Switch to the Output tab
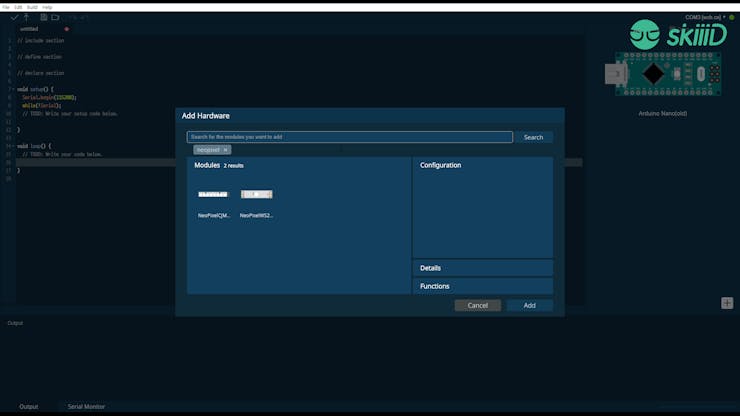The width and height of the screenshot is (740, 416). [29, 407]
